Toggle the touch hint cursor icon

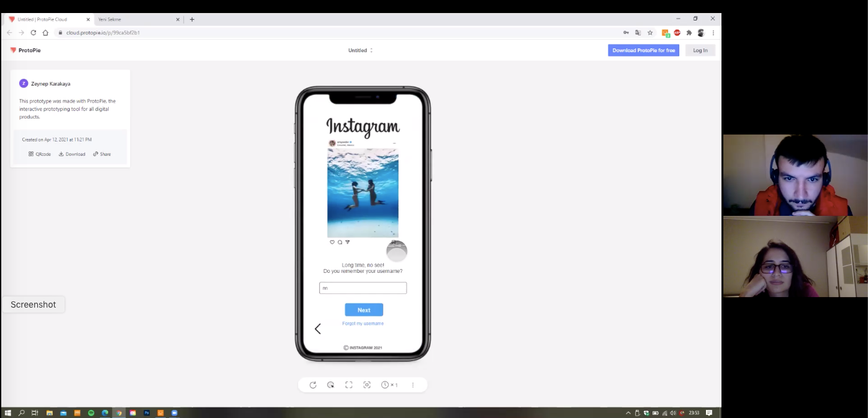tap(331, 385)
